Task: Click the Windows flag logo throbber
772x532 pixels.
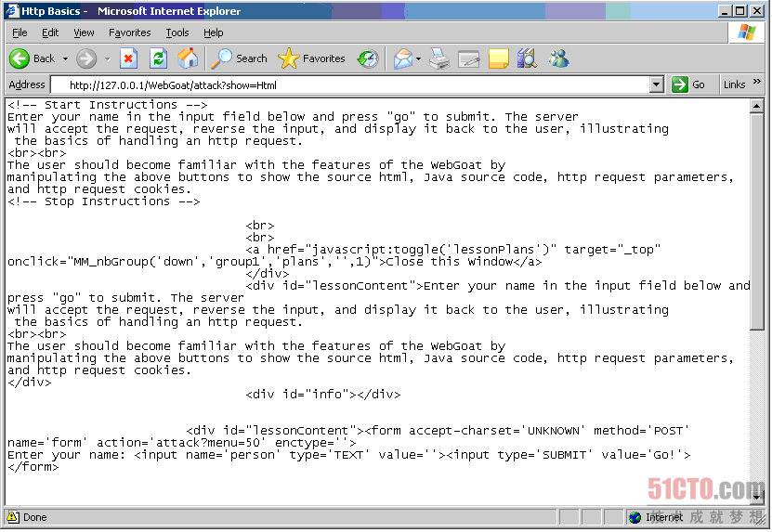Action: [x=746, y=32]
